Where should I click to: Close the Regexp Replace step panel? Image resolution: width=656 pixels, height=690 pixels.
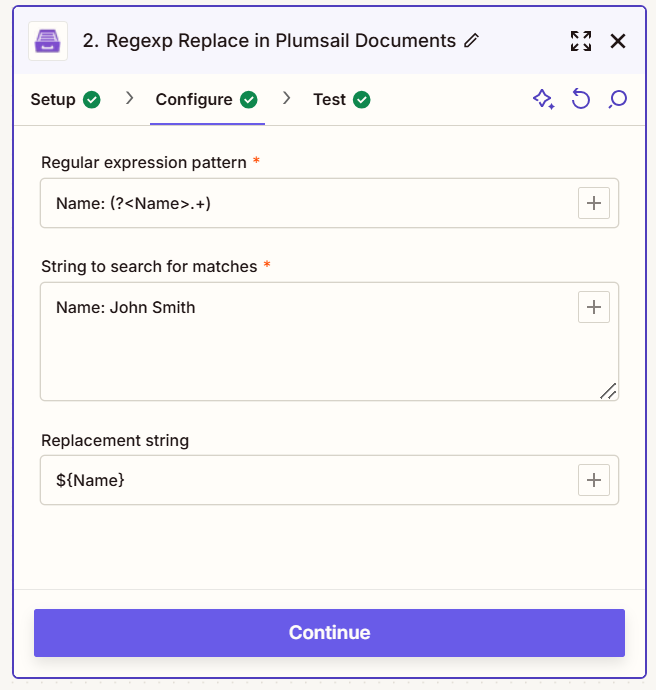[x=618, y=41]
